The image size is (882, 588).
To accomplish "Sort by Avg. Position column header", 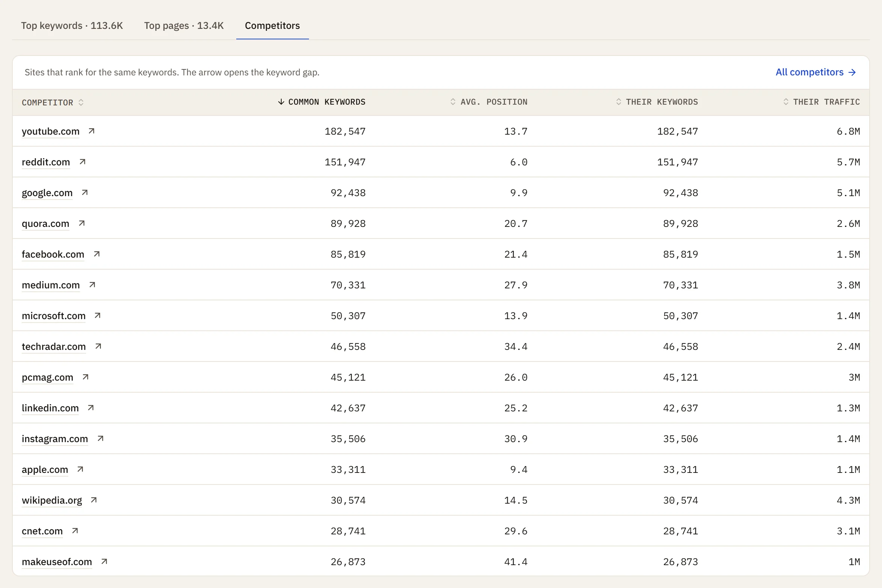I will pos(489,102).
